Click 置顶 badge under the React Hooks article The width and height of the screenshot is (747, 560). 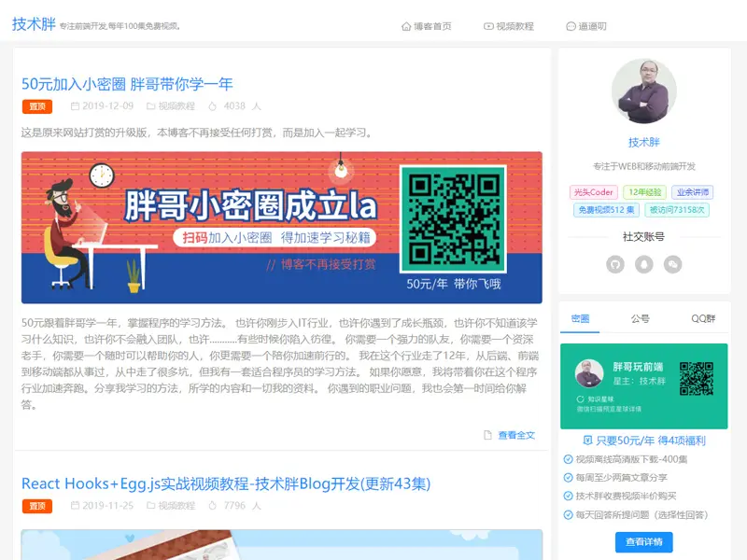click(37, 506)
